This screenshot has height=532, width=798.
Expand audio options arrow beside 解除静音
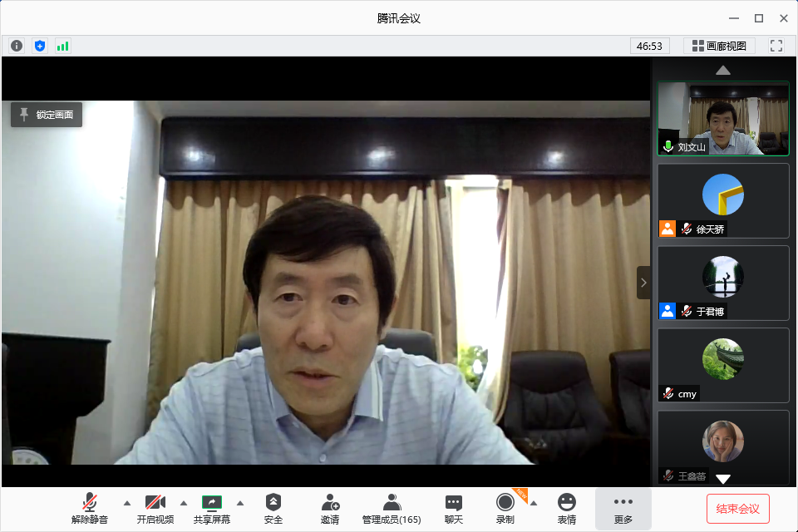(127, 503)
